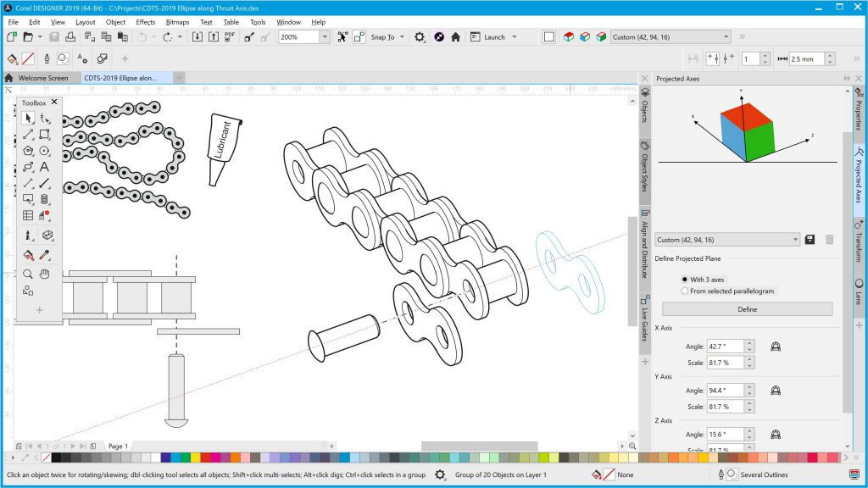
Task: Toggle the lock icon beside X Axis angle
Action: (775, 346)
